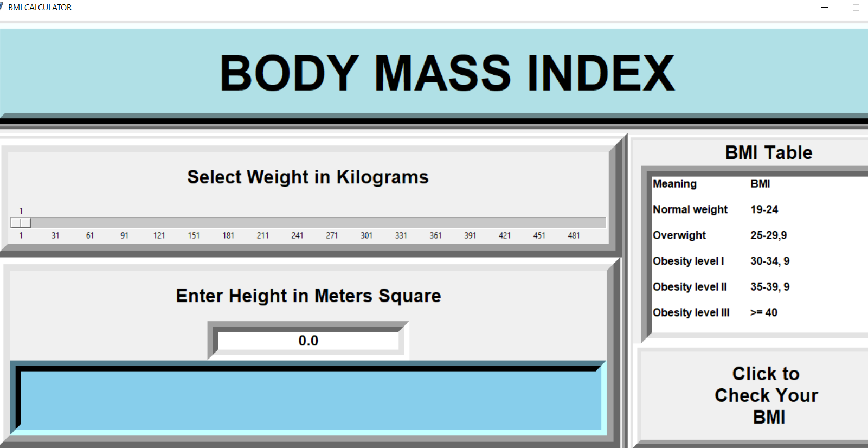Click the "Click to Check Your BMI" button
This screenshot has height=448, width=868.
[x=765, y=395]
